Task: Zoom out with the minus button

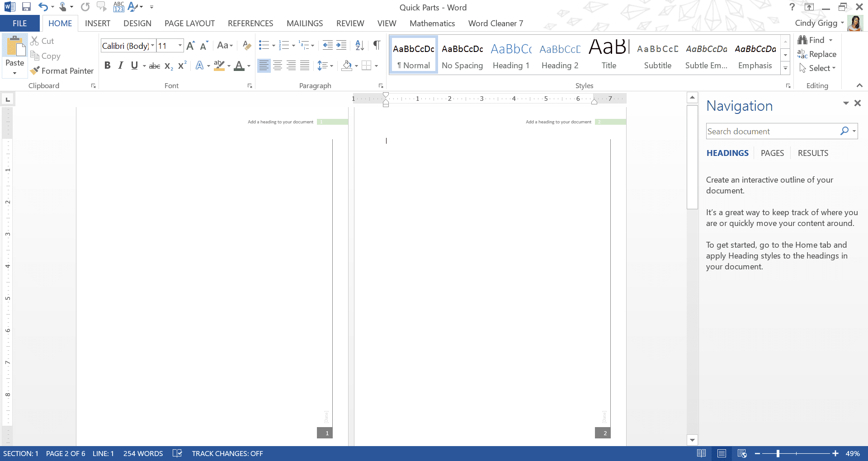Action: click(x=757, y=453)
